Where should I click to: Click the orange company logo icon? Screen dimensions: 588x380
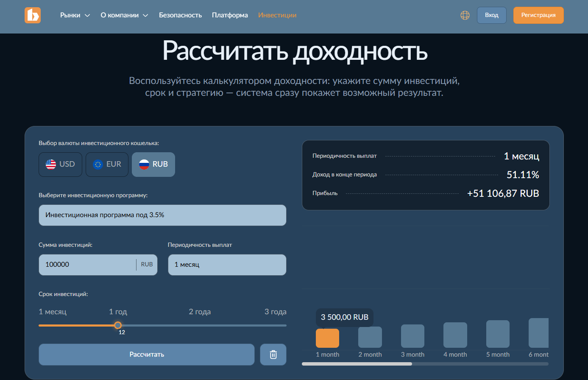pos(33,15)
